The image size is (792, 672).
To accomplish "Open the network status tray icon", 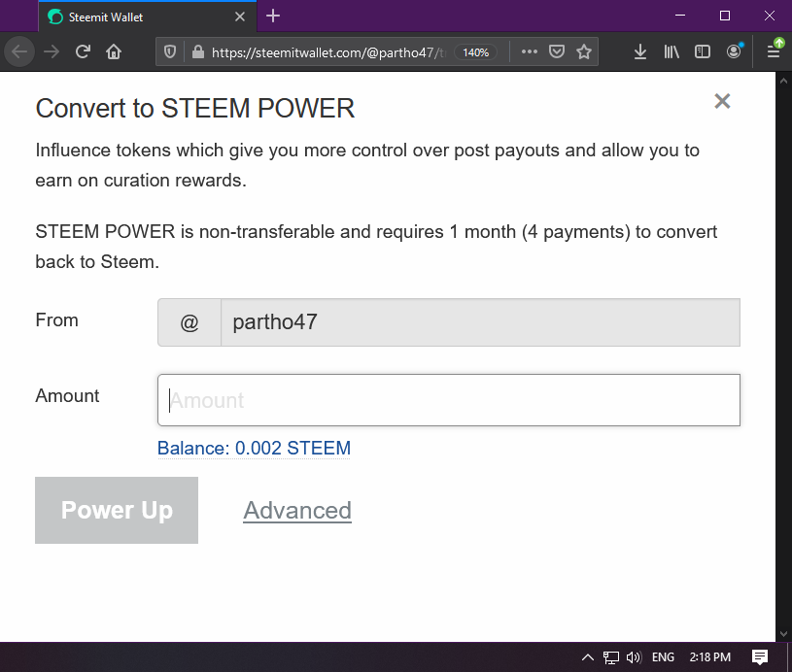I will 610,656.
